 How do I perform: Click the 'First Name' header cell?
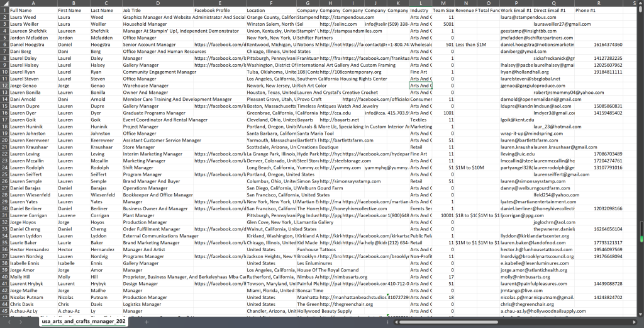click(73, 10)
